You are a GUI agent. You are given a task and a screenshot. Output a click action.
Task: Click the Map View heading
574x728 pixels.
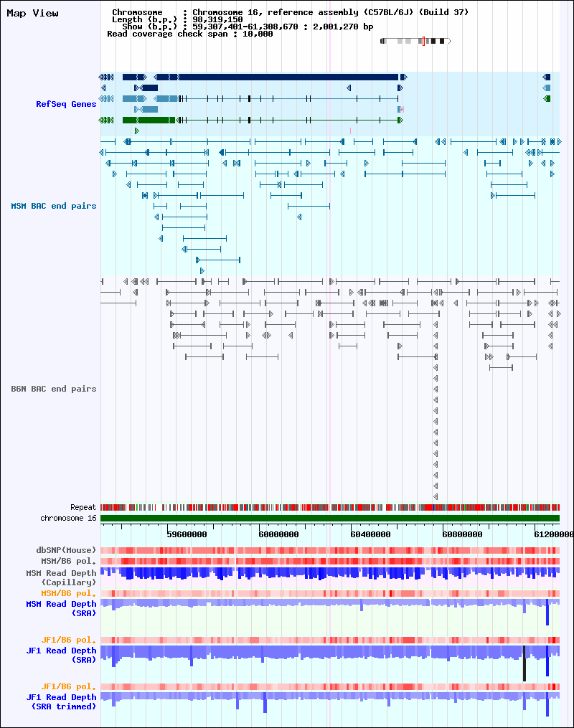tap(32, 13)
